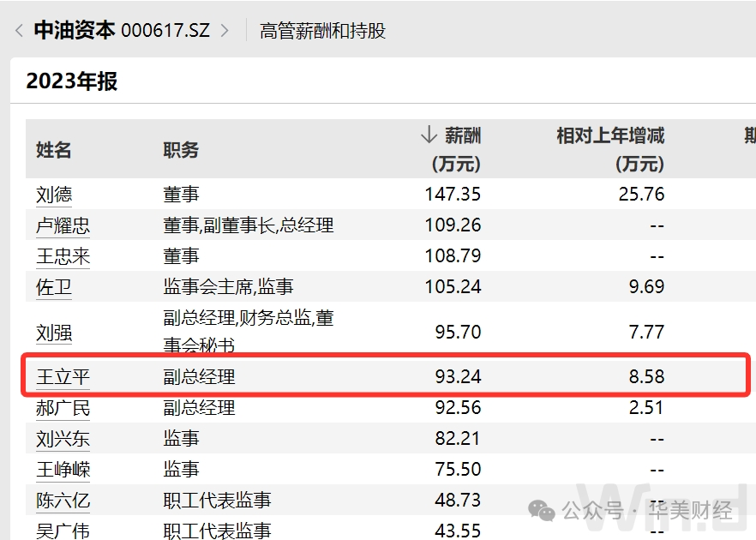
Task: Open 卢耀忠 name link
Action: pos(63,225)
